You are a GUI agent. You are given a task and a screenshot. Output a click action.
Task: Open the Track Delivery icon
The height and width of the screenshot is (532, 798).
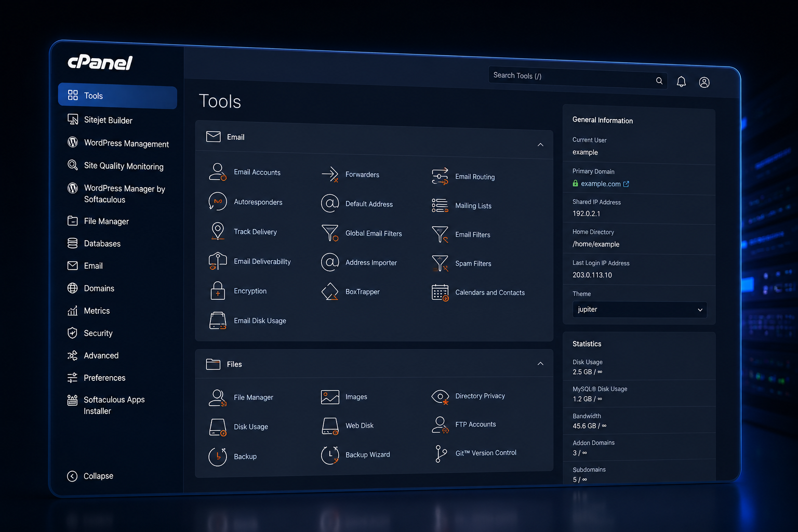coord(218,231)
